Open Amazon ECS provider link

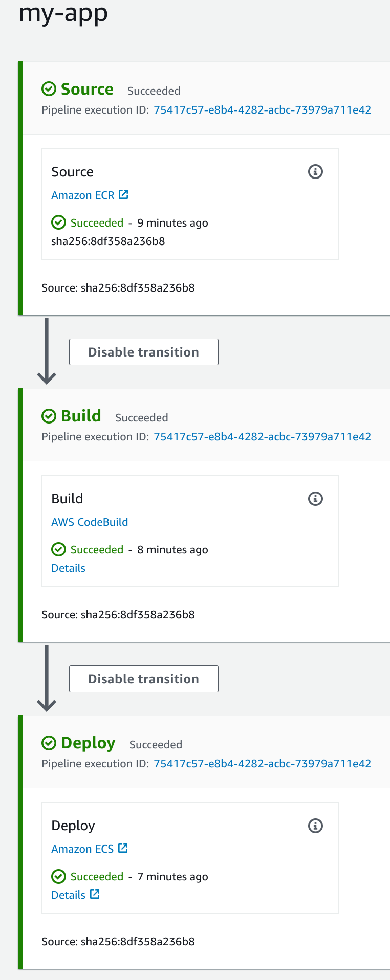pos(82,849)
